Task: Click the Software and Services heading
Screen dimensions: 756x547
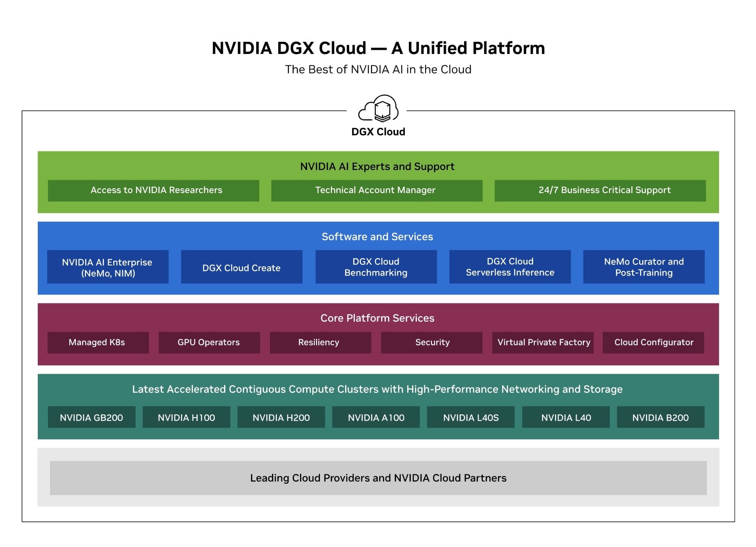Action: coord(377,237)
